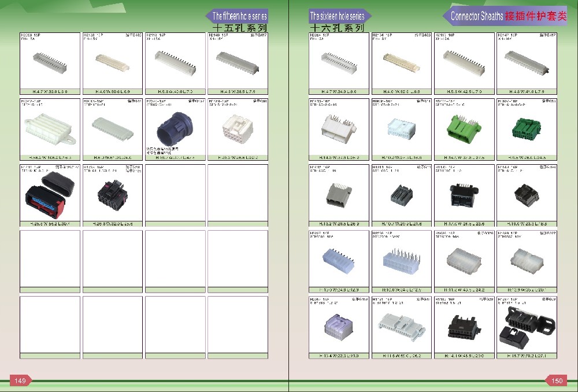Viewport: 578px width, 392px height.
Task: Click 'The sixteen hole series' heading
Action: click(337, 16)
